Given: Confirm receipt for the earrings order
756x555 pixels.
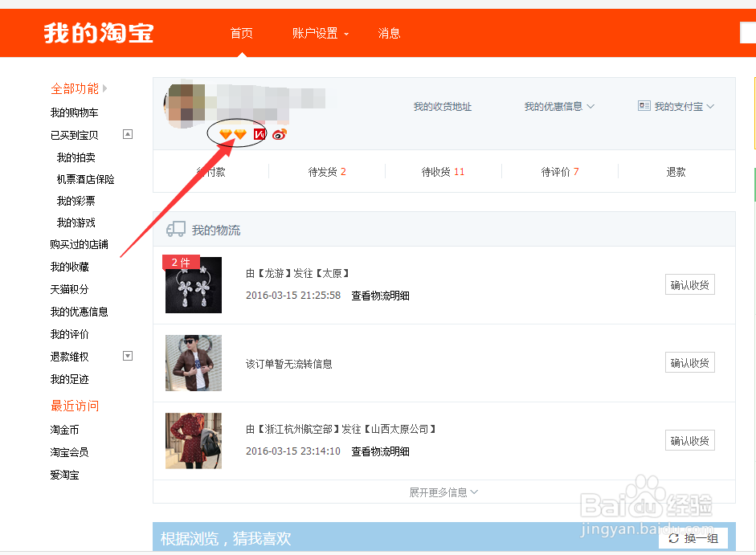Looking at the screenshot, I should click(x=690, y=284).
